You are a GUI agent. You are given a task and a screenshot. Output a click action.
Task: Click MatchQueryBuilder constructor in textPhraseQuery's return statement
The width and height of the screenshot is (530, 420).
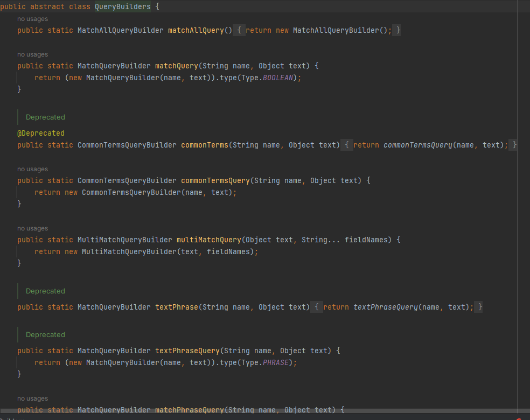pos(123,362)
